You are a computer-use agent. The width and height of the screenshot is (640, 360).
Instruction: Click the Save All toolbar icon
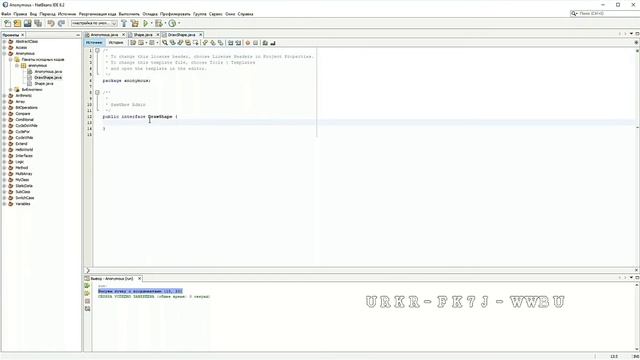[x=38, y=24]
